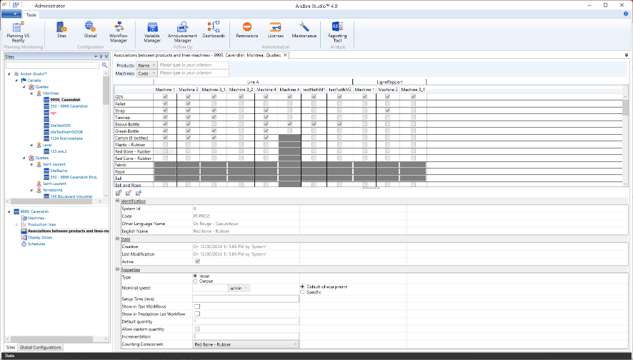Viewport: 633px width, 360px height.
Task: Open the Planning VS Reality tool
Action: coord(18,32)
